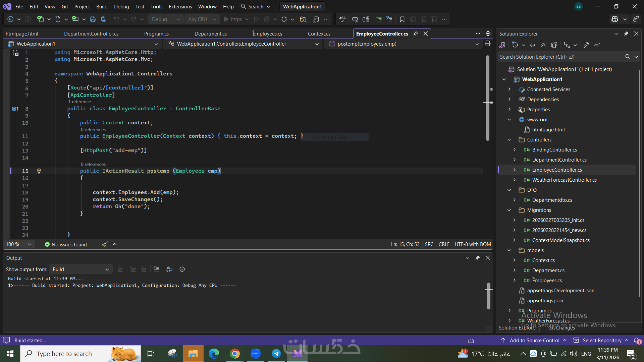Open the Show output from Build dropdown
Image resolution: width=644 pixels, height=362 pixels.
80,269
